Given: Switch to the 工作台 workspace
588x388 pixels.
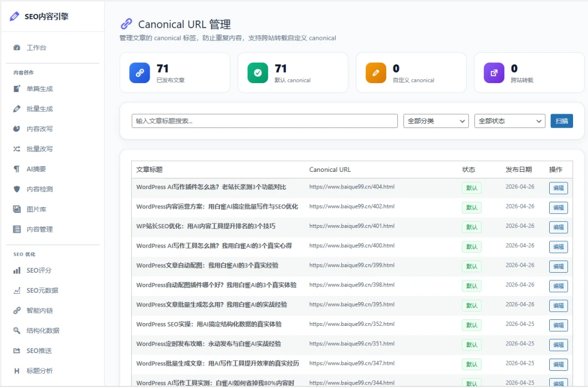Looking at the screenshot, I should (30, 47).
